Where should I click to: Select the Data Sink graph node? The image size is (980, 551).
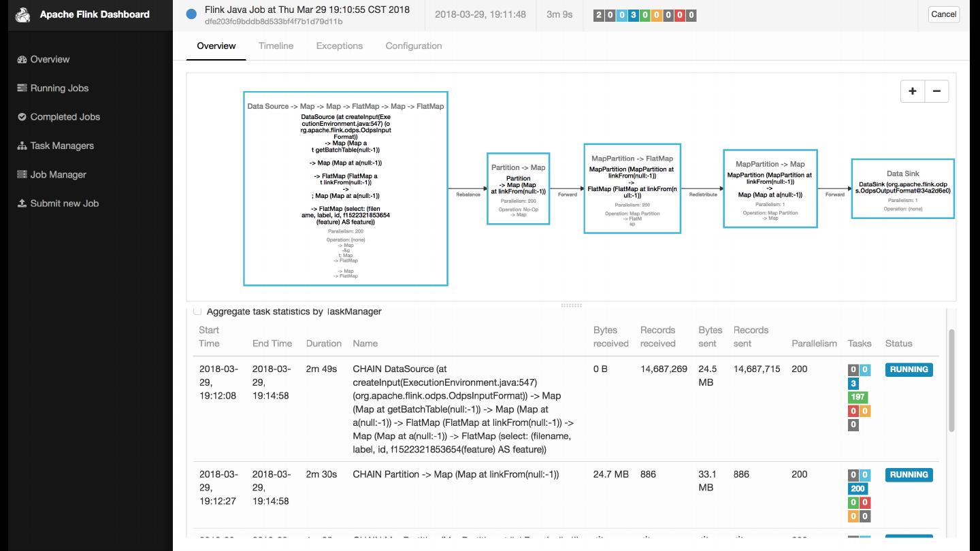(903, 188)
